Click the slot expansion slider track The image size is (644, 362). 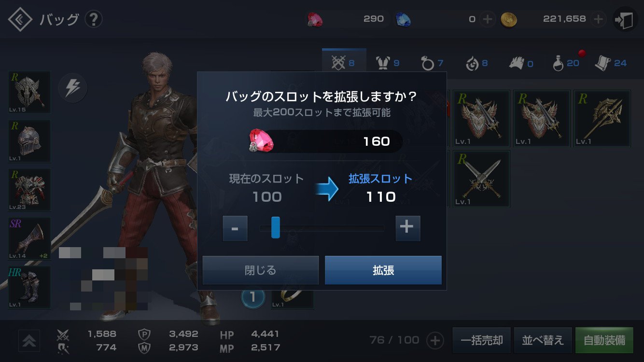tap(322, 228)
